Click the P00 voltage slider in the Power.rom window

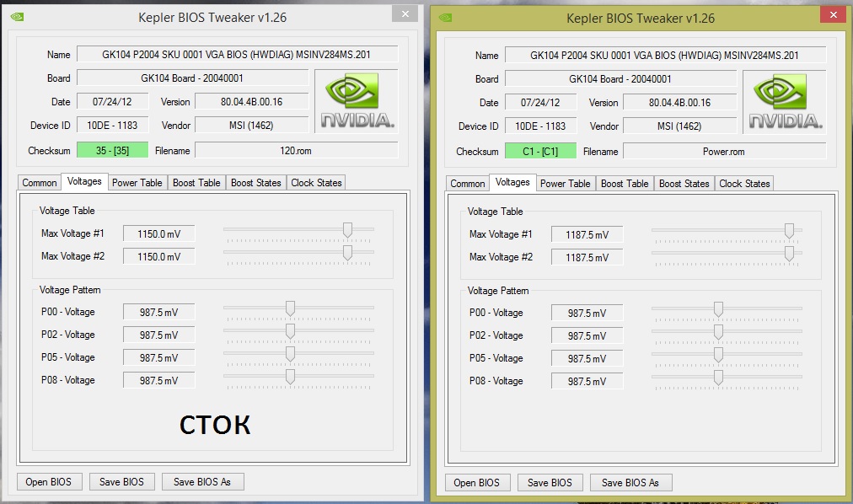[x=718, y=309]
